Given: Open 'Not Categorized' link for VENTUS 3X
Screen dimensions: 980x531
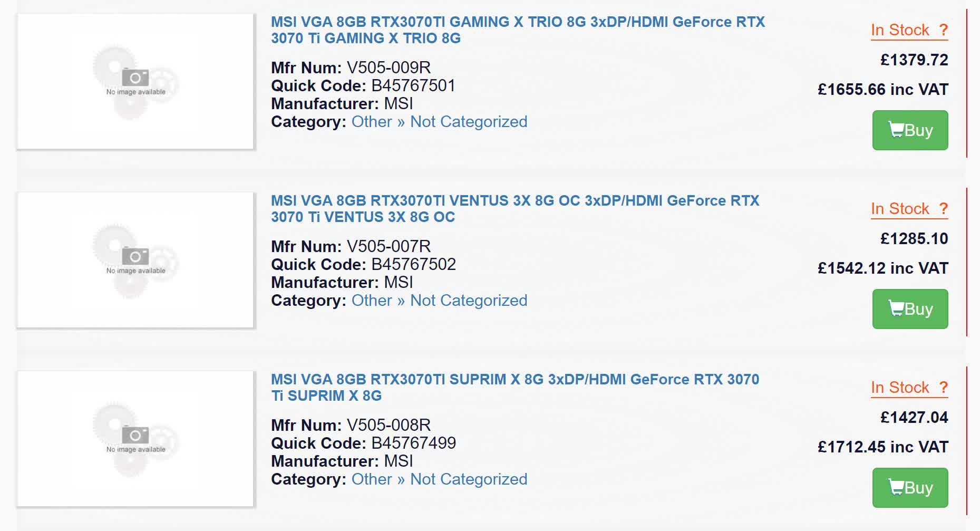Looking at the screenshot, I should pyautogui.click(x=469, y=301).
